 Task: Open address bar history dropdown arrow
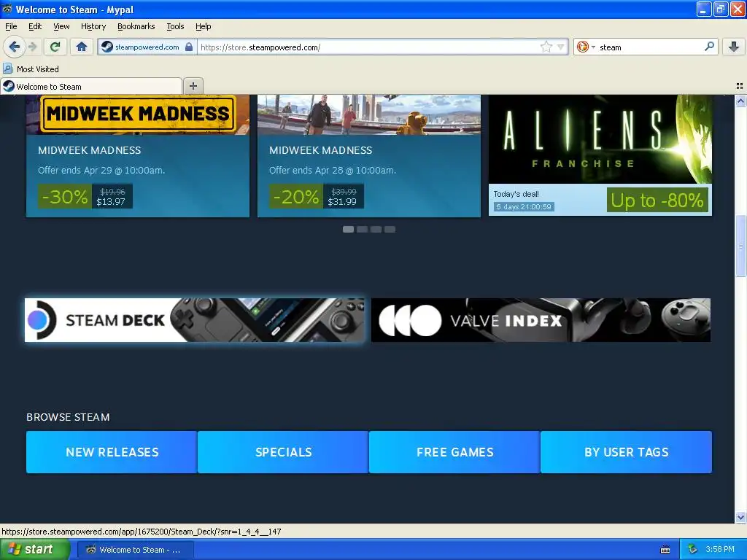(560, 47)
